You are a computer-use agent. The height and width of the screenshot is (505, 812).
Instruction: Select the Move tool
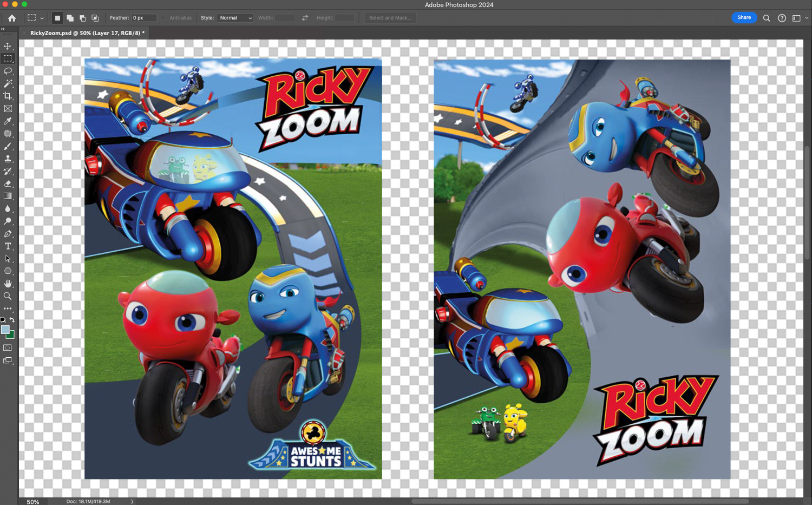(8, 46)
